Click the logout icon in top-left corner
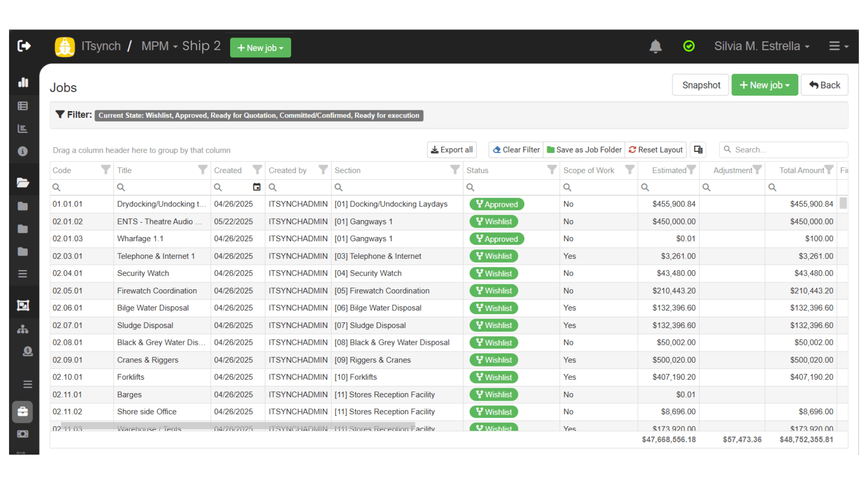Viewport: 868px width, 488px height. (x=24, y=46)
